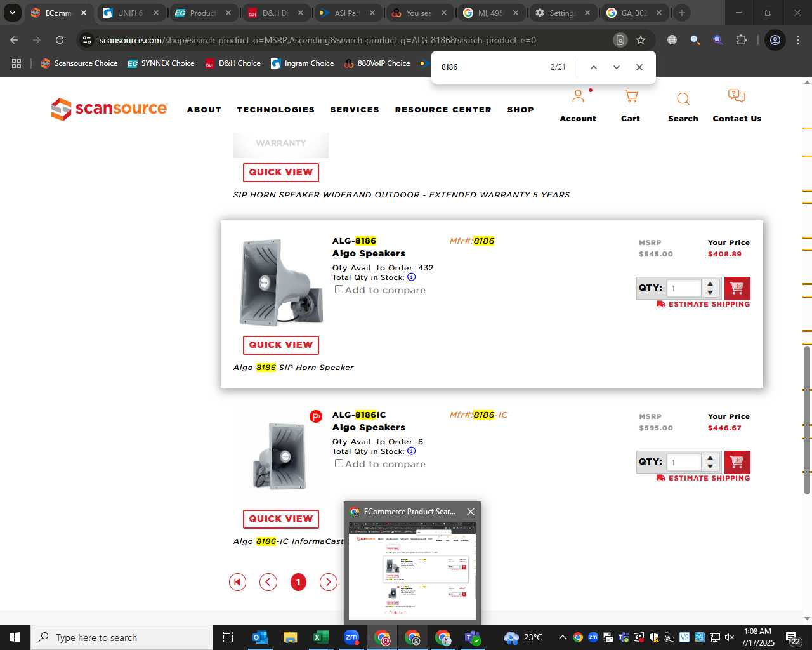Go to next results page arrow

point(328,582)
